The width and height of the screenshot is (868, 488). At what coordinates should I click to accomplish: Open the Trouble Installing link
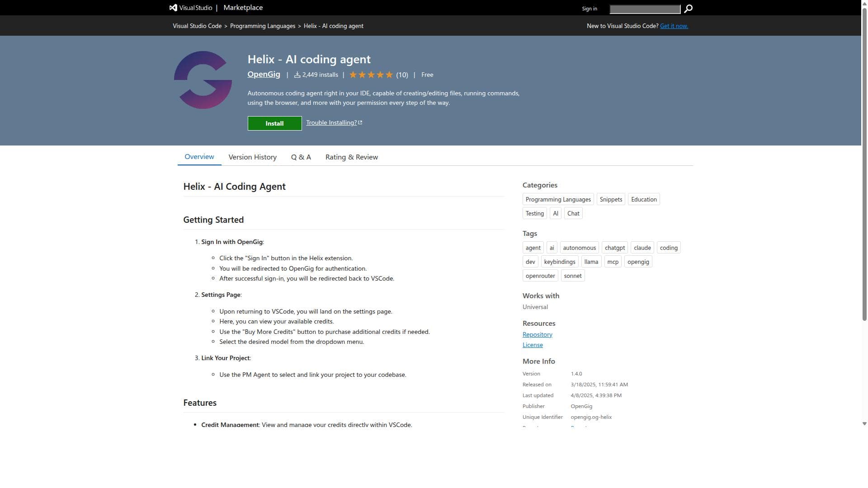click(x=334, y=122)
